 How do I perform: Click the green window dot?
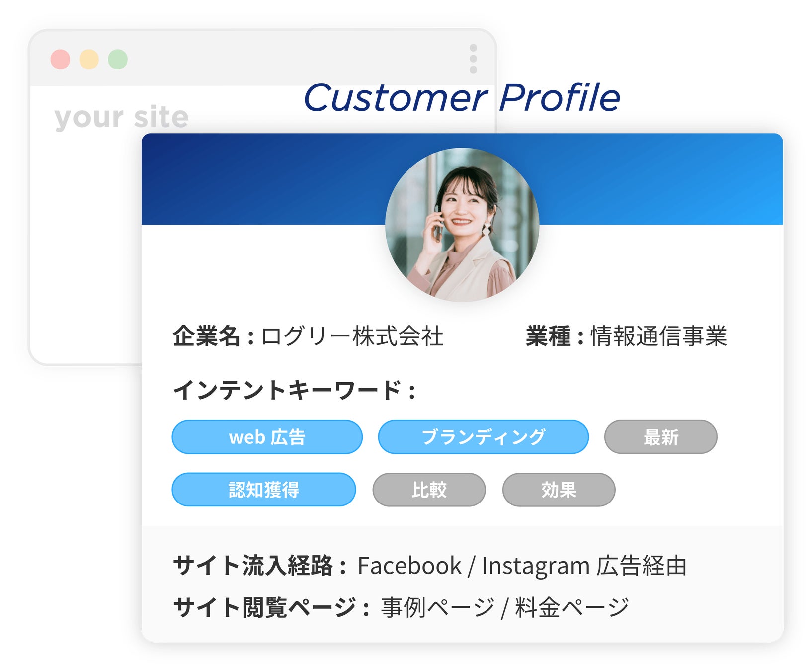coord(118,59)
